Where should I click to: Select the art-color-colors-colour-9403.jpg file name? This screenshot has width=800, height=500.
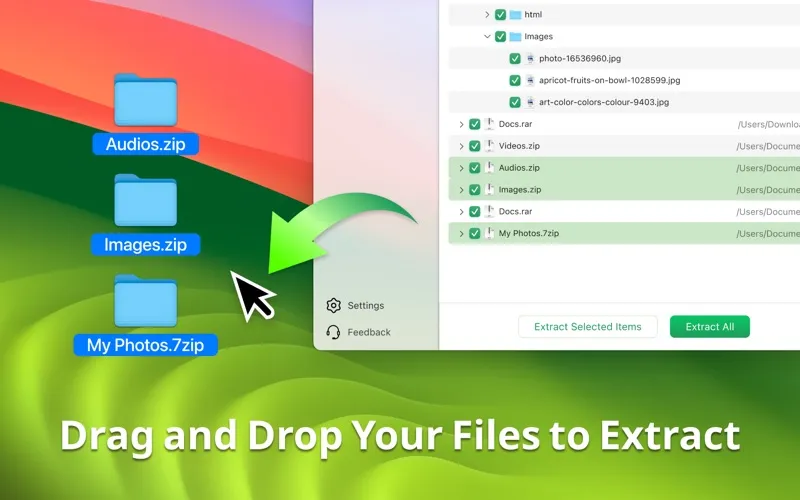[604, 102]
